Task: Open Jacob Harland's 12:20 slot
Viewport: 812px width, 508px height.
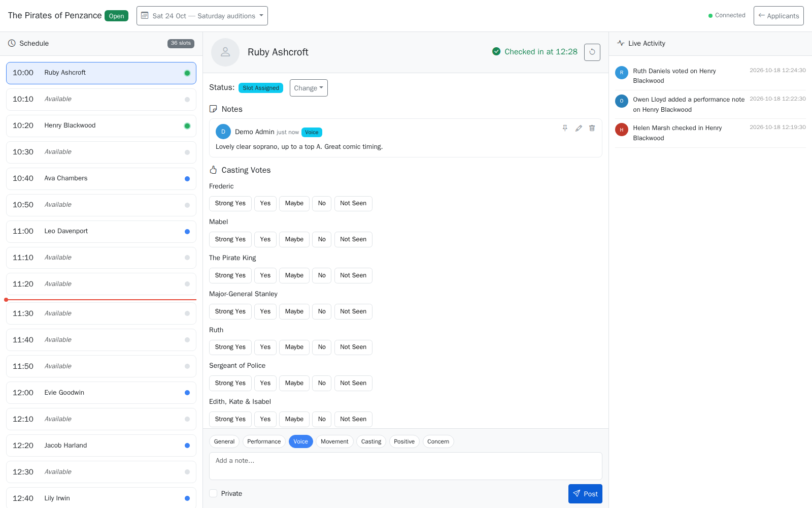Action: (x=101, y=446)
